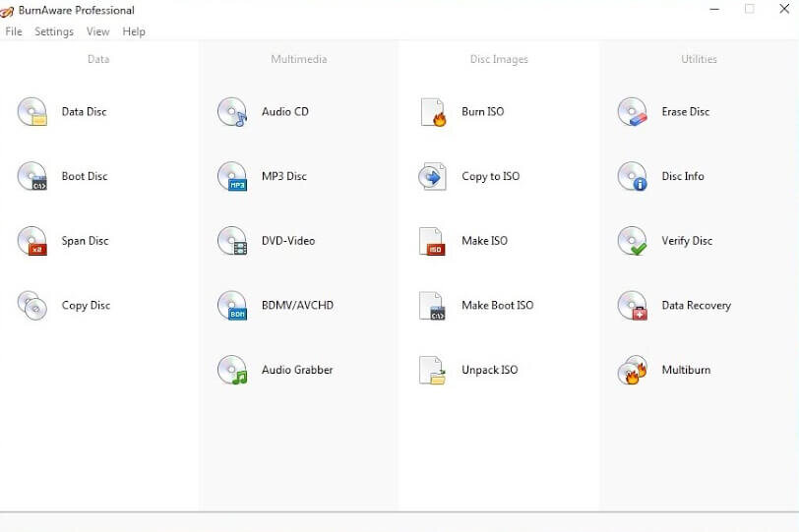Click the Erase Disc text label
This screenshot has width=799, height=532.
point(686,111)
